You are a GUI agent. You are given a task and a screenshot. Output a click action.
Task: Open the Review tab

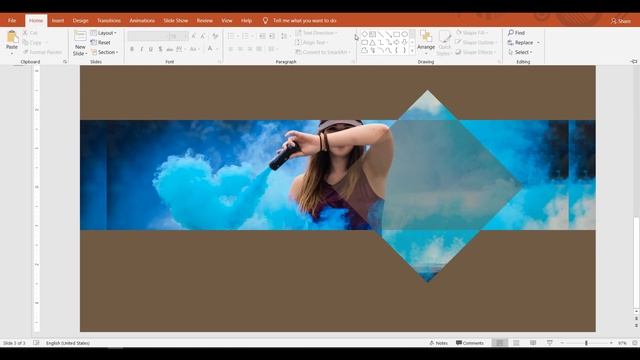pos(204,20)
